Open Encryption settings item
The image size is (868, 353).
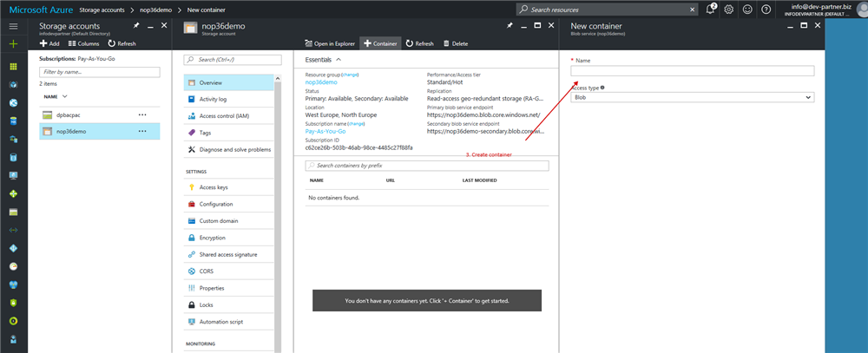point(228,238)
